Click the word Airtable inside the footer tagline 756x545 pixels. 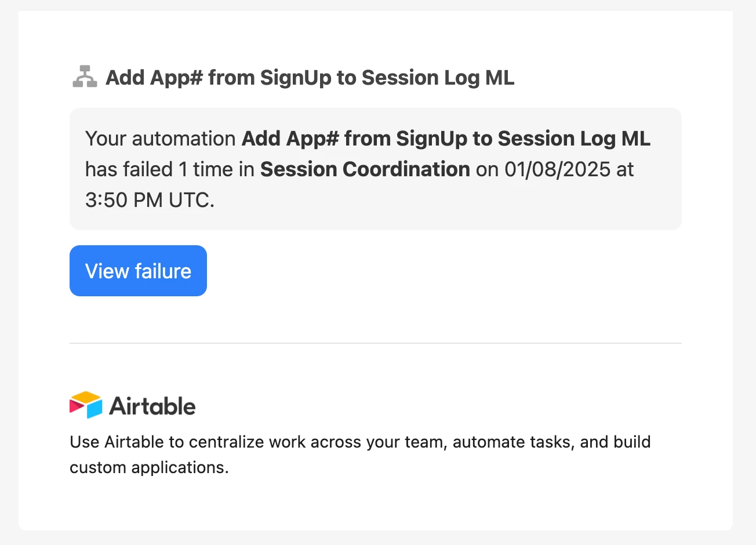click(135, 442)
